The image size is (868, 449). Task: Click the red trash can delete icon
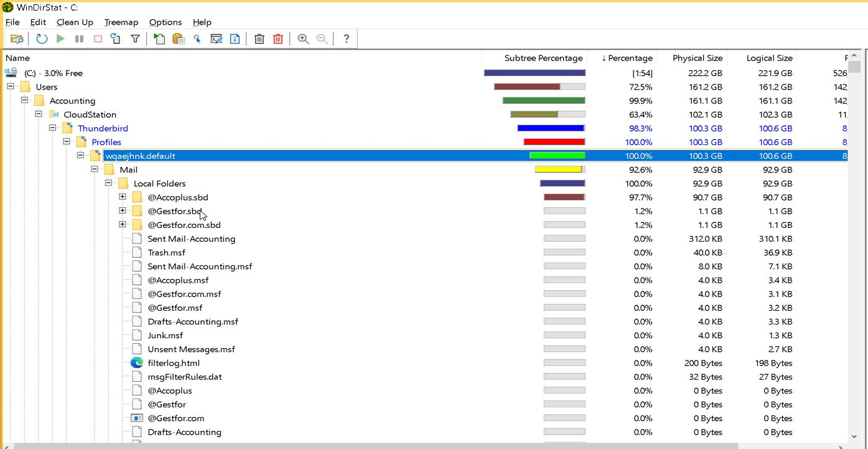point(278,39)
